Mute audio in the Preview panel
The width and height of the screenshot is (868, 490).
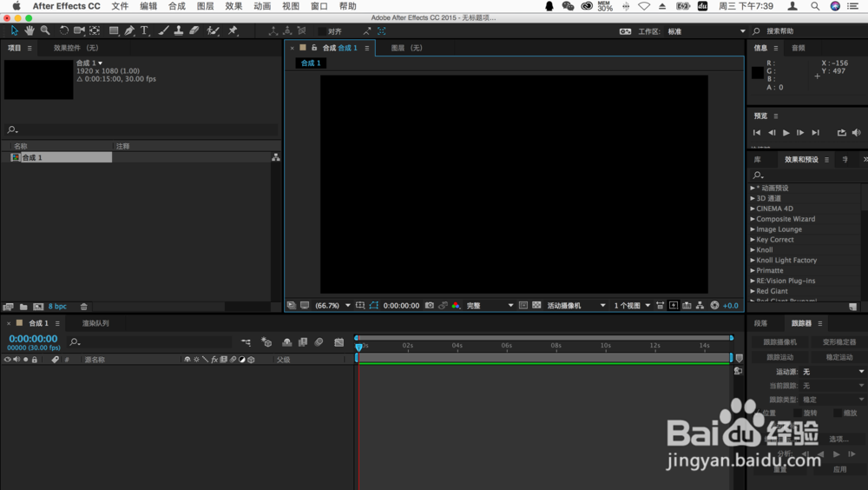(x=857, y=132)
